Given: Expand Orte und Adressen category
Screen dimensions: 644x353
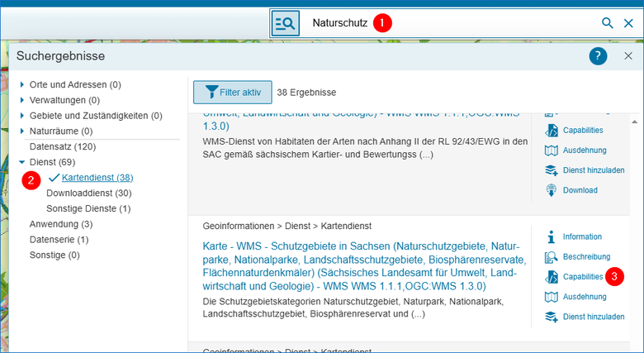Looking at the screenshot, I should pos(21,85).
